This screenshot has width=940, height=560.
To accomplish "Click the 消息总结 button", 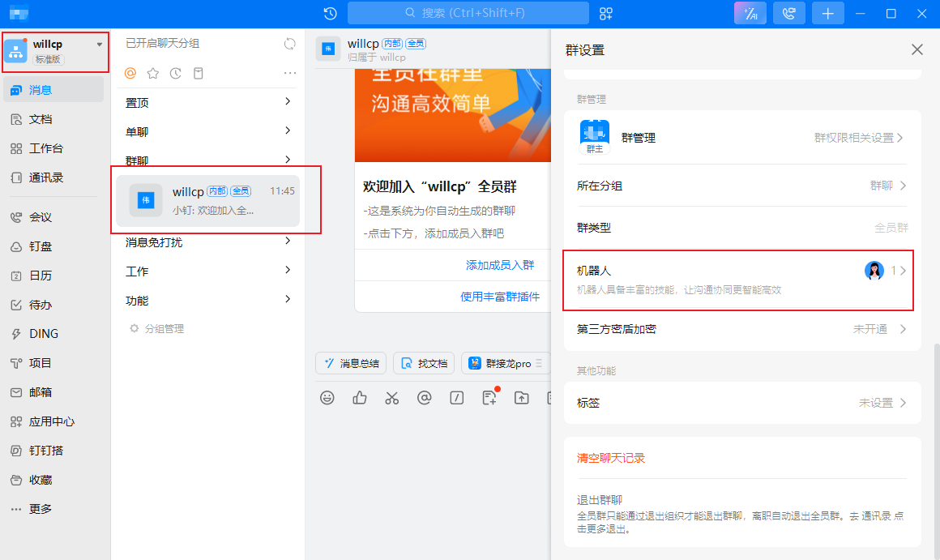I will pos(352,363).
